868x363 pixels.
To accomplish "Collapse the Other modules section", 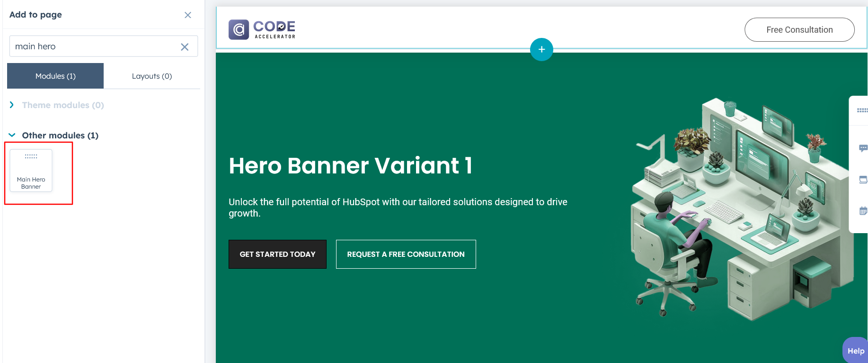I will 12,135.
